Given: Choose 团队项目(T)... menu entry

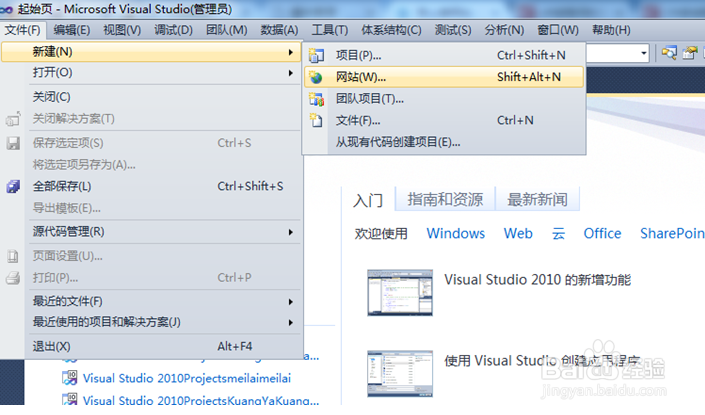Looking at the screenshot, I should (444, 99).
